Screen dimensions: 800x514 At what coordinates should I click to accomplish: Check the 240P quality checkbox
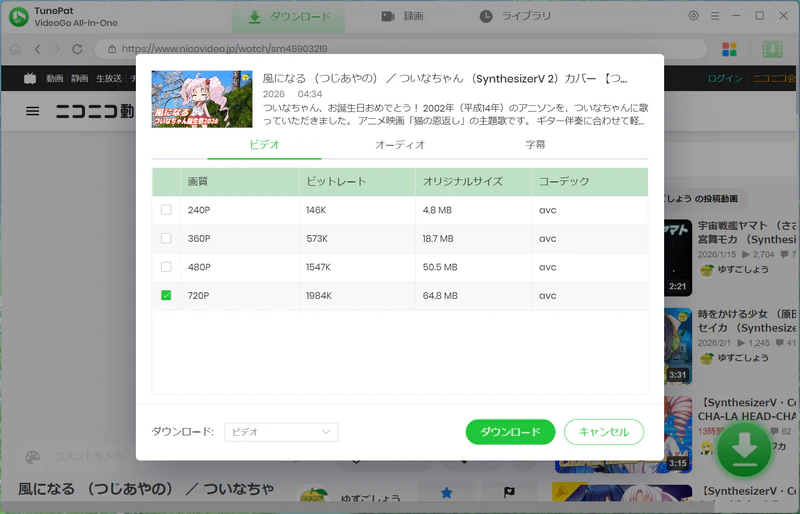(x=166, y=210)
